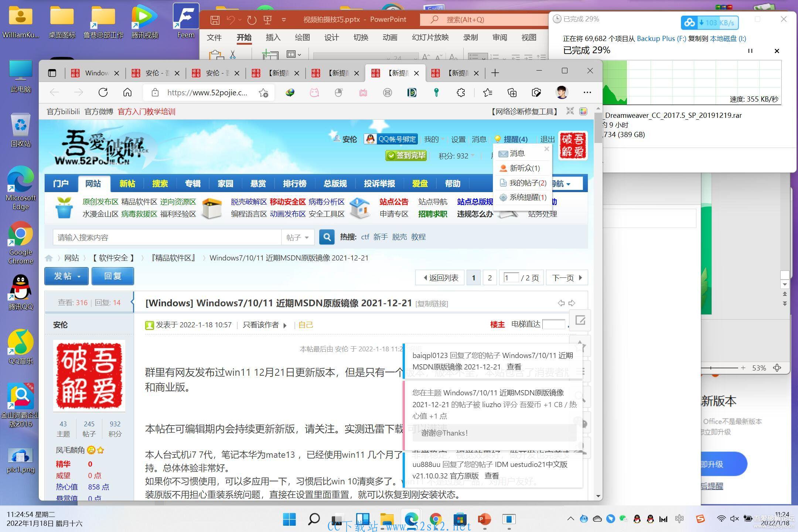Click the Edge address bar URL
This screenshot has height=532, width=798.
click(x=207, y=93)
